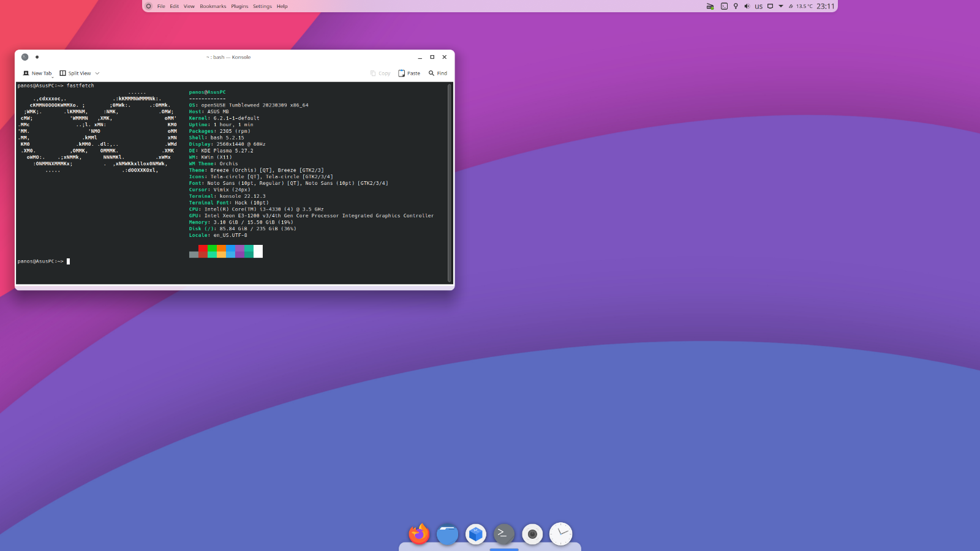Click the Konsole window title '~ : bash — Konsole'
This screenshot has height=551, width=980.
(228, 57)
